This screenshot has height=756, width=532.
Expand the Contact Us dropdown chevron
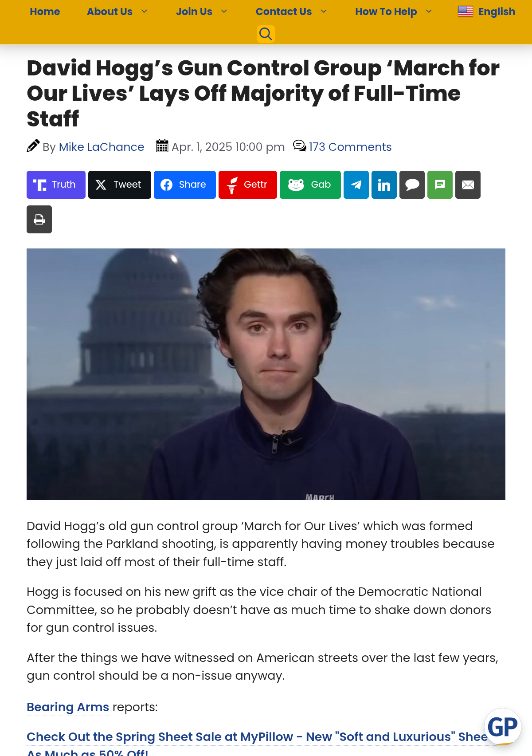click(324, 12)
